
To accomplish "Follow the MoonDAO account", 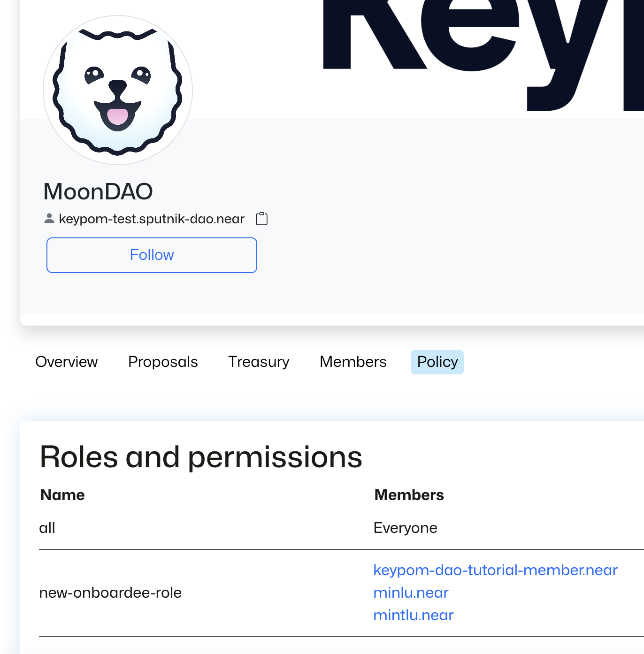I will point(152,255).
